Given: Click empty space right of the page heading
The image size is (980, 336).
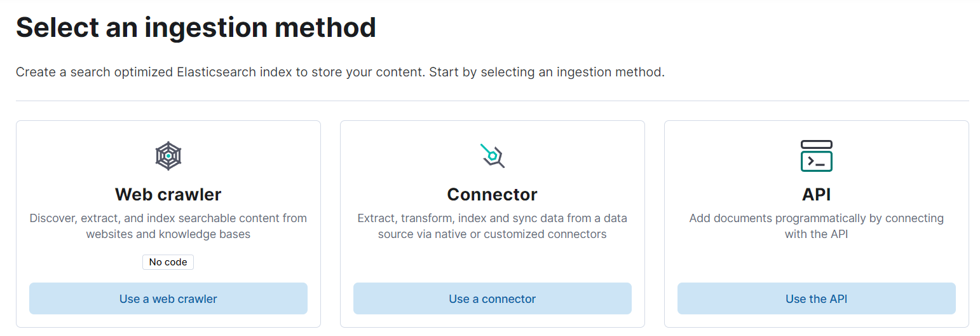Looking at the screenshot, I should pyautogui.click(x=636, y=27).
